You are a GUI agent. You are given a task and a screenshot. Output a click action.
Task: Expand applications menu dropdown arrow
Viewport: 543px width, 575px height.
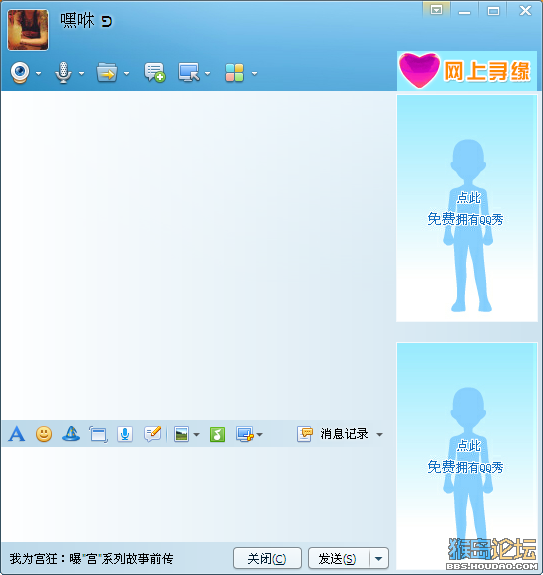[x=254, y=73]
